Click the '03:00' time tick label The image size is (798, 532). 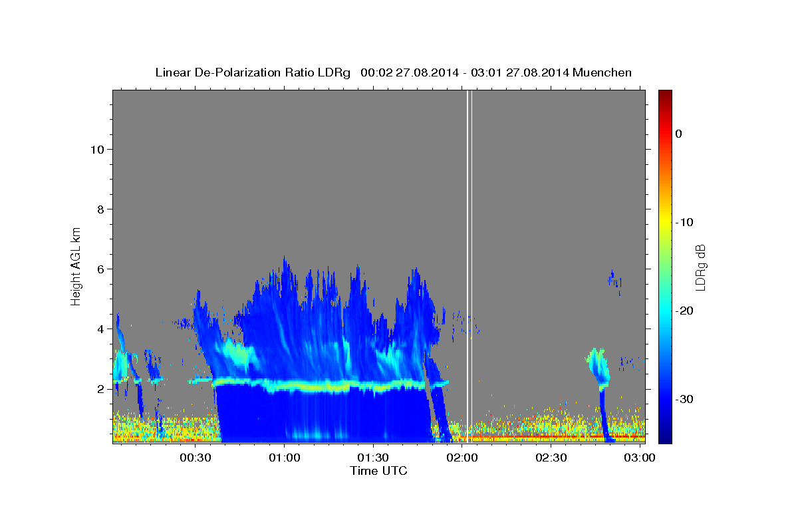point(640,458)
